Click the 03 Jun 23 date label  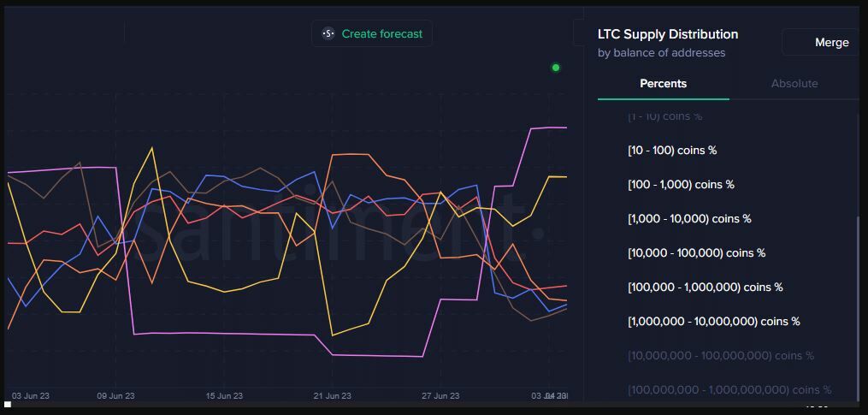coord(31,396)
